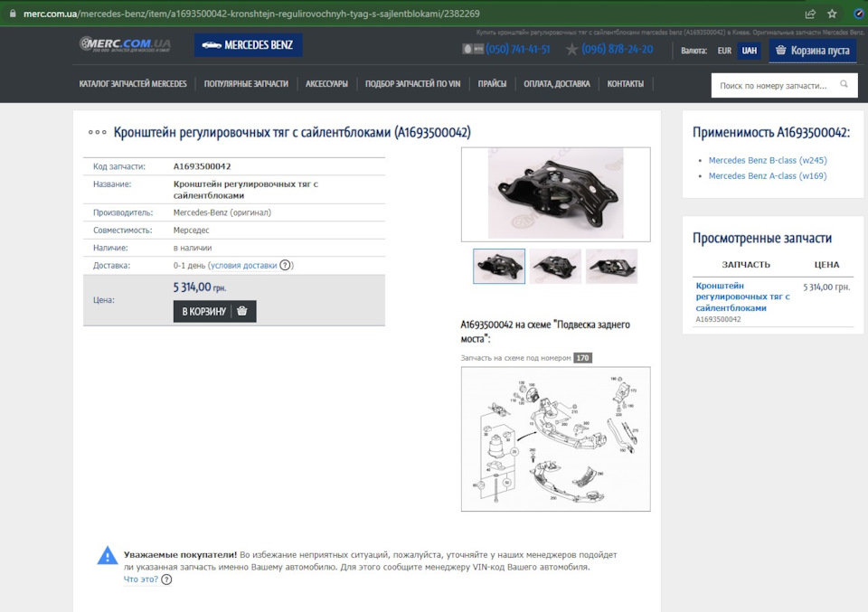Click the 'ЗАПЧАСТЬ' column header

click(x=746, y=265)
